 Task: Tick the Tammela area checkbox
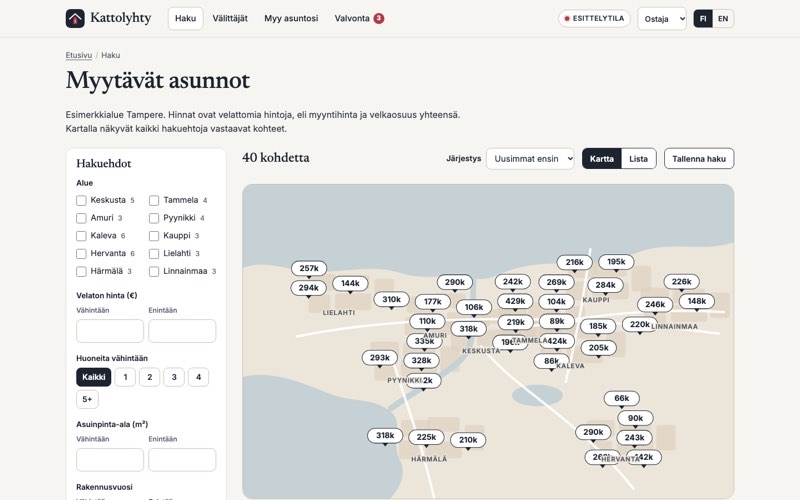154,201
